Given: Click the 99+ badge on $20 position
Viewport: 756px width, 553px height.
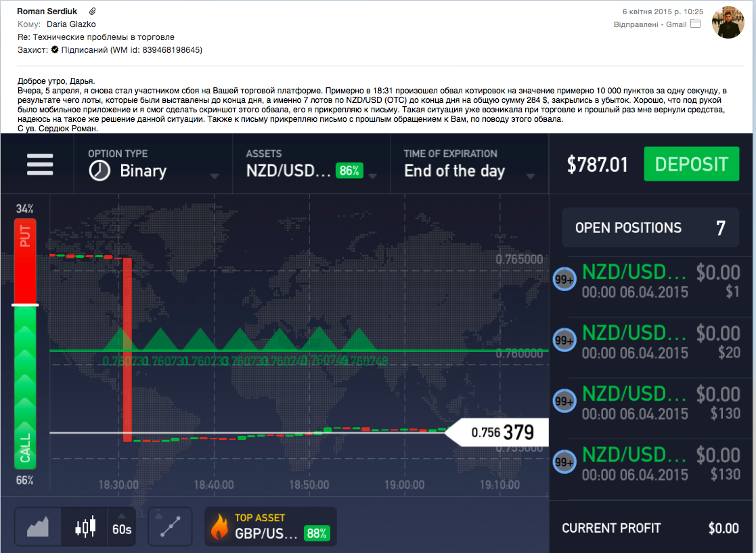Looking at the screenshot, I should tap(564, 340).
